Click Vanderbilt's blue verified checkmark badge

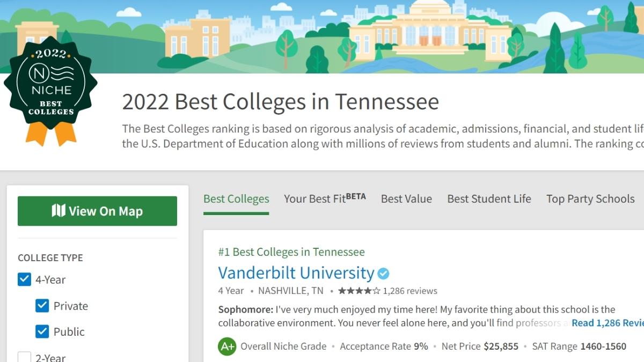click(x=383, y=274)
